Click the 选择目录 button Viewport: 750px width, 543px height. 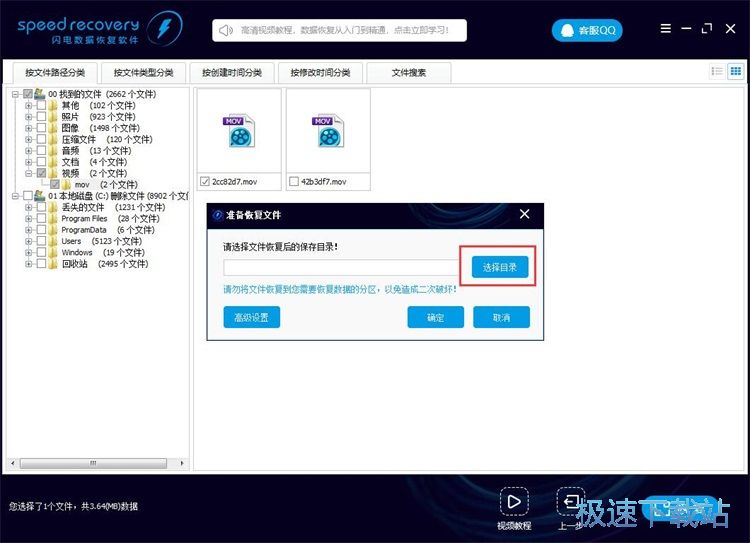(500, 267)
